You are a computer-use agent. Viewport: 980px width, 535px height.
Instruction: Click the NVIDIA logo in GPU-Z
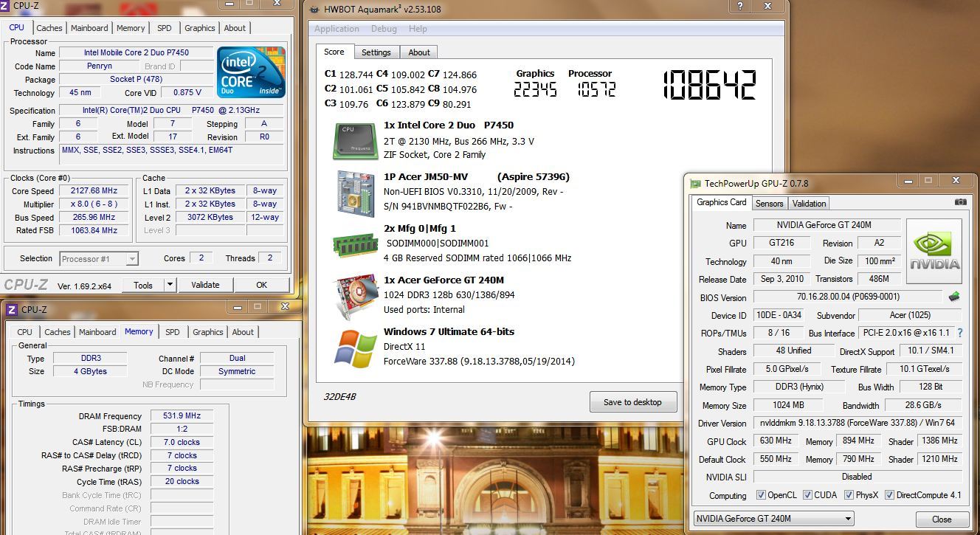click(934, 252)
